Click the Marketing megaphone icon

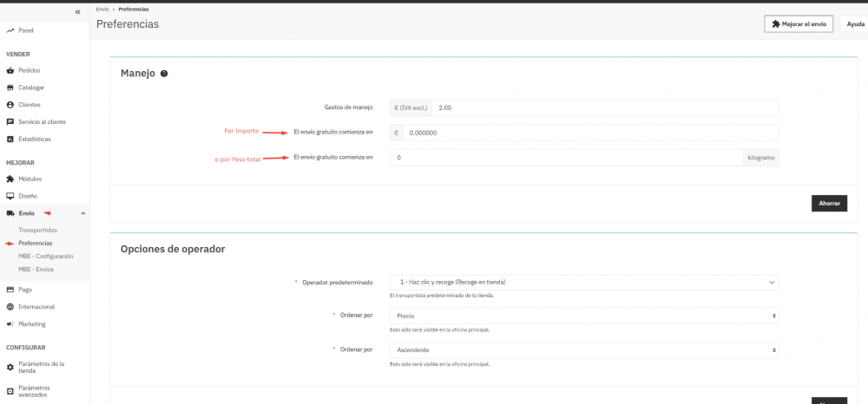pyautogui.click(x=10, y=324)
